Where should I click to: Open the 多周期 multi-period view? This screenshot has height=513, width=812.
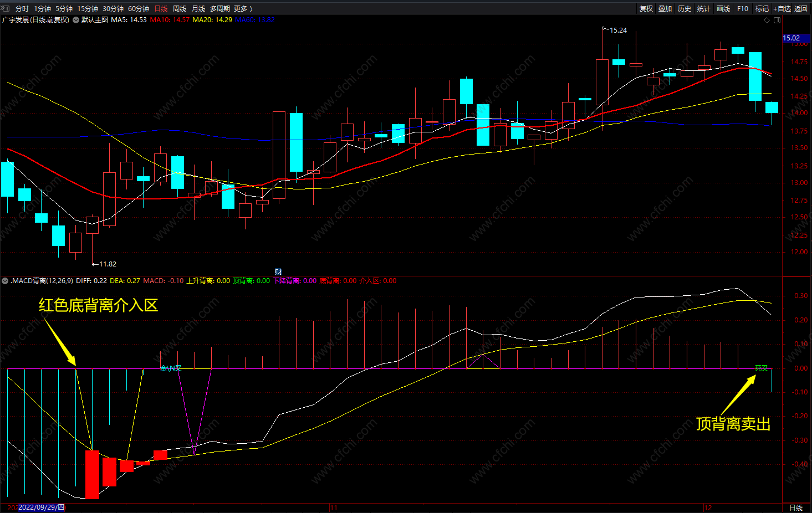(x=219, y=8)
